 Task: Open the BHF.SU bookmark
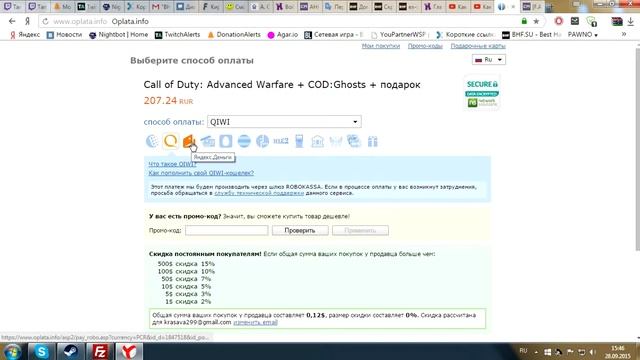coord(531,35)
